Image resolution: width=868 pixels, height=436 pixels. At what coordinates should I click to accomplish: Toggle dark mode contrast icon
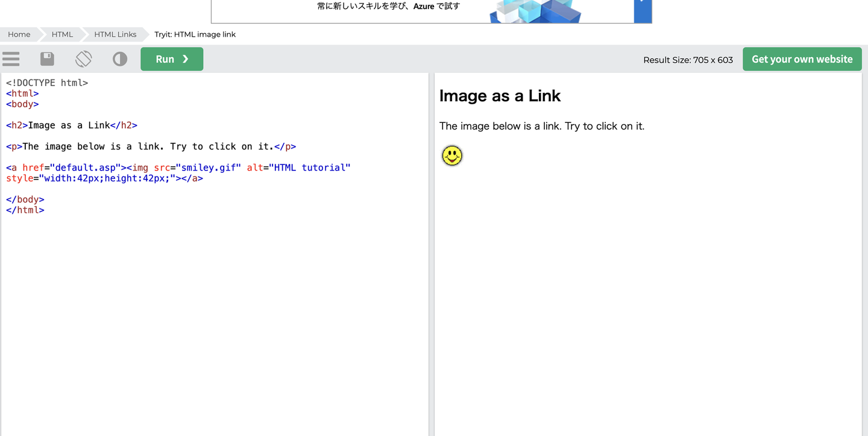[120, 59]
